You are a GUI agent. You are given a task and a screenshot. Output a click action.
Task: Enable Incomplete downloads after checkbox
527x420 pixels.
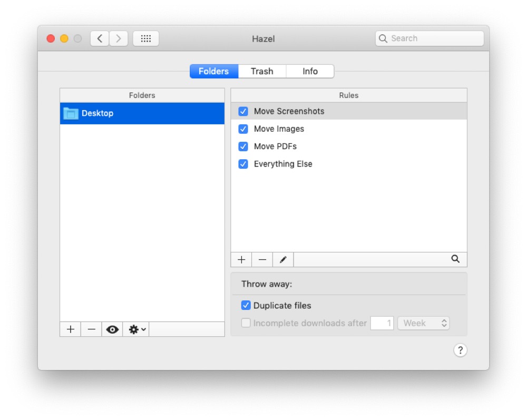[246, 323]
